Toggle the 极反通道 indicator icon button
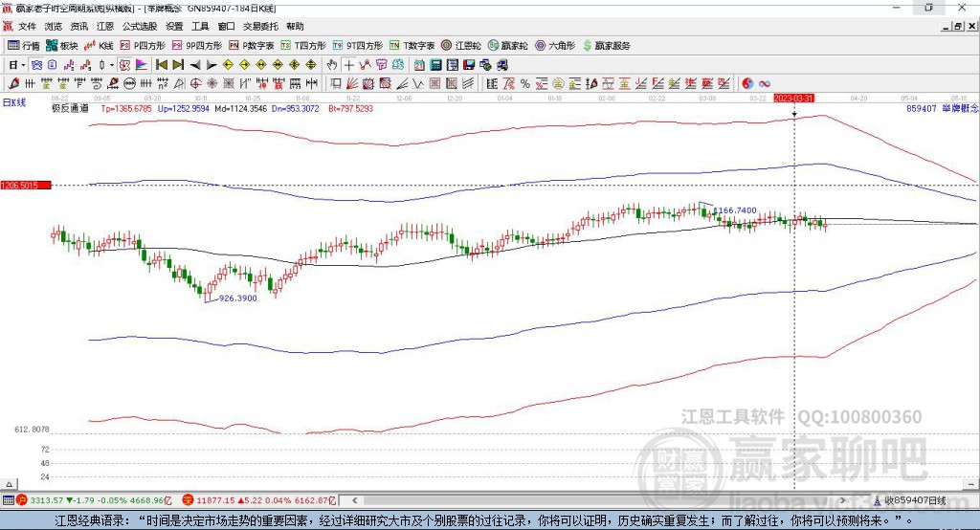980x530 pixels. click(124, 65)
